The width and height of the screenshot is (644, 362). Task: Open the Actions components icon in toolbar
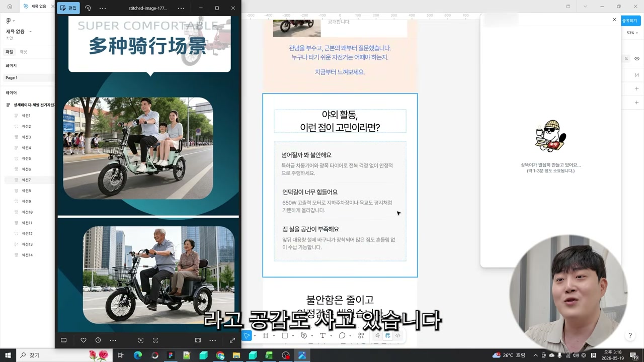361,335
